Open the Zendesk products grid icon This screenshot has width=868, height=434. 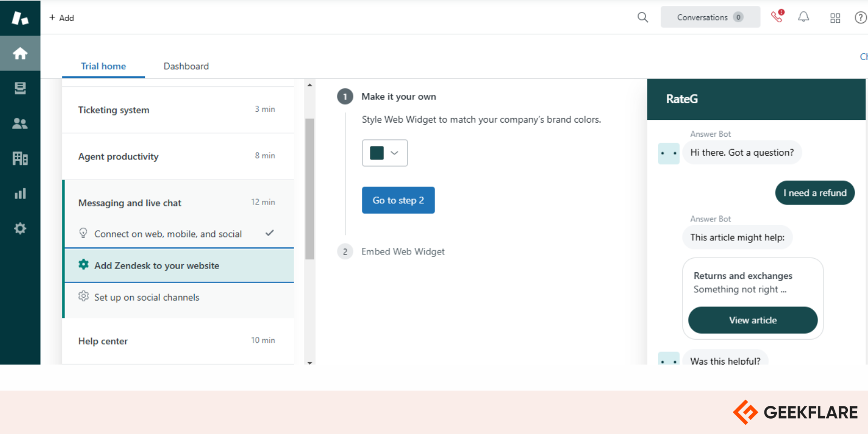pos(835,18)
